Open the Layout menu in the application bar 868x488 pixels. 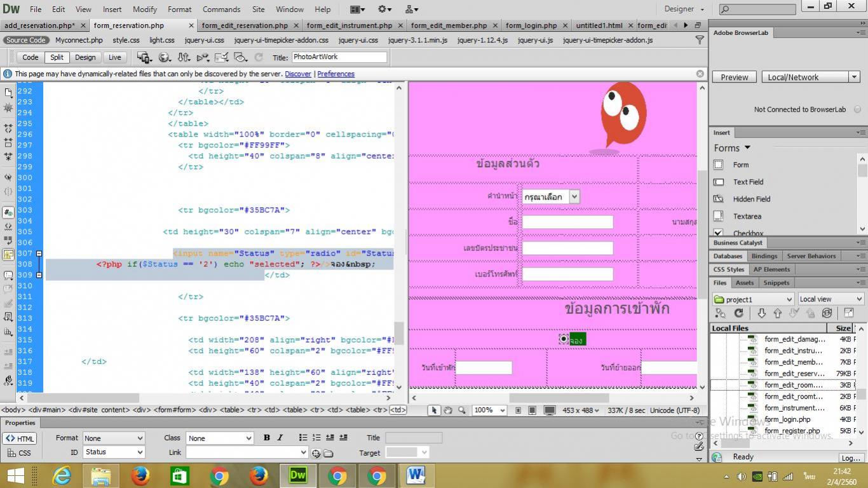click(x=358, y=9)
